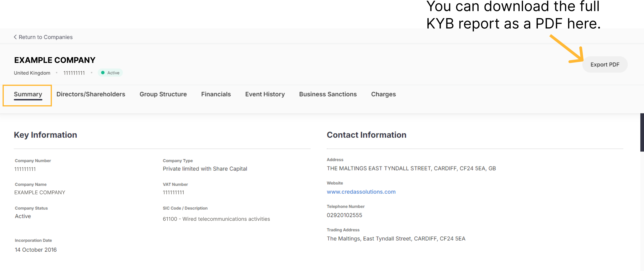View the Event History tab

point(265,94)
